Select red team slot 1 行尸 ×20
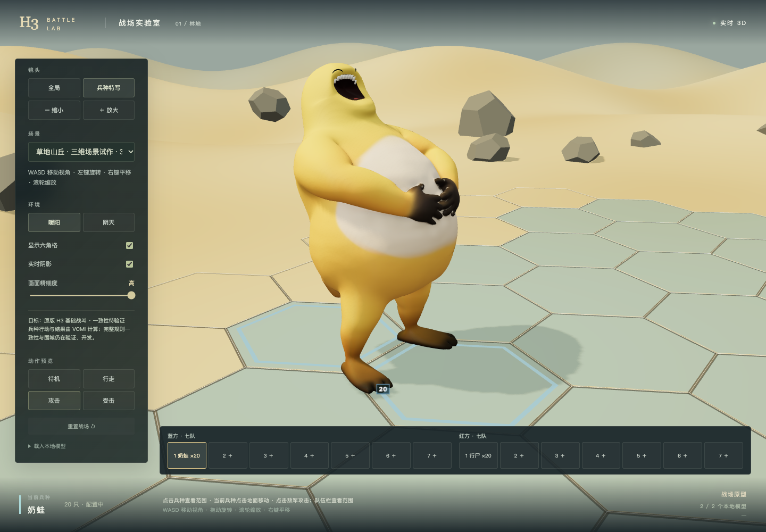 (x=478, y=455)
